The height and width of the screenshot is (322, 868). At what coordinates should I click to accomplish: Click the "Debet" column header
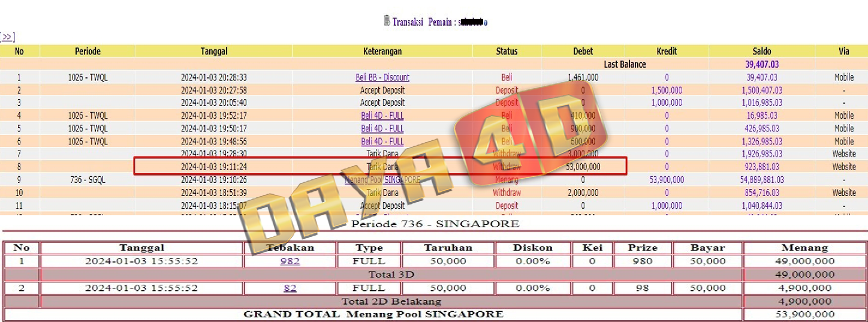pos(583,52)
